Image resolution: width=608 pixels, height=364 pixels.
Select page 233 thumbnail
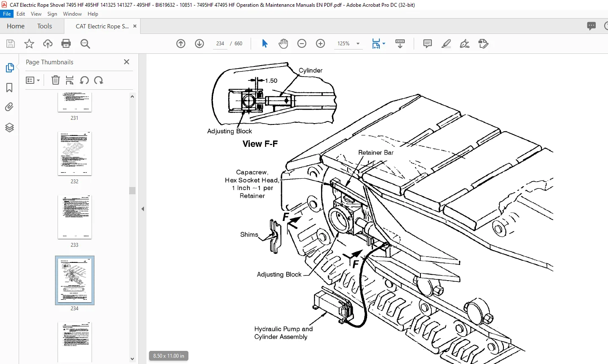pyautogui.click(x=75, y=217)
